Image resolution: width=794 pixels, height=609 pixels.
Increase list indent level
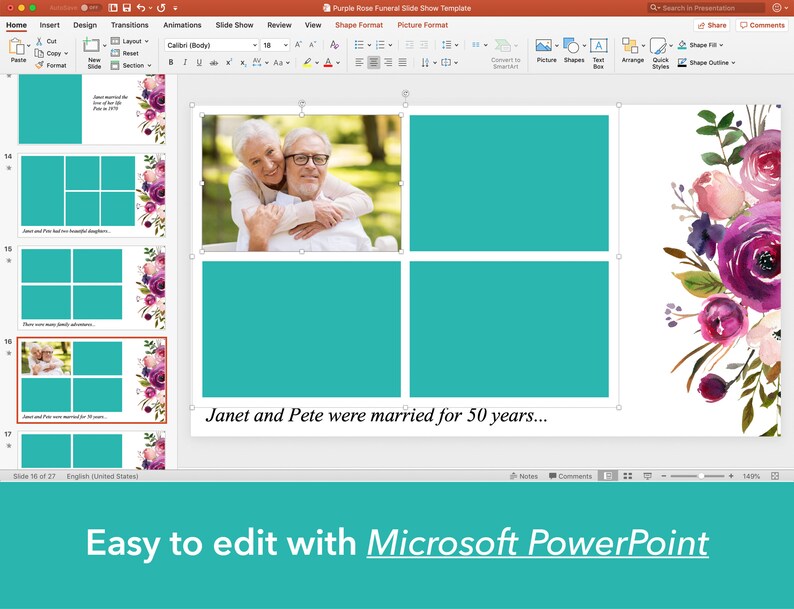pyautogui.click(x=424, y=45)
